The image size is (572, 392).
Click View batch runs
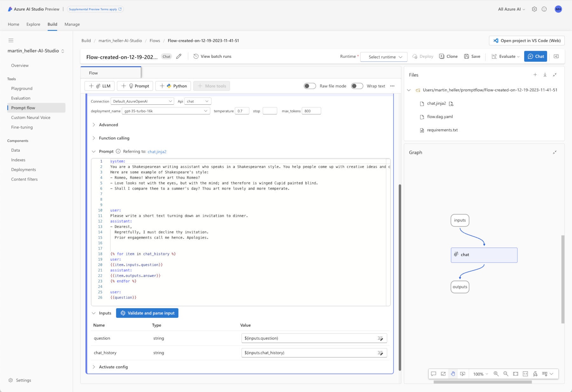[x=212, y=56]
